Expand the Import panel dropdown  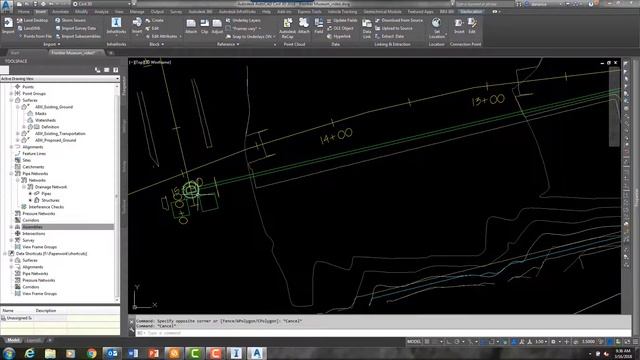coord(52,44)
